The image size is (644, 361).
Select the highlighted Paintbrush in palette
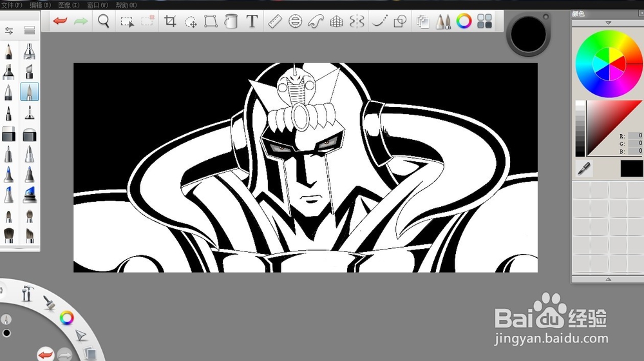click(x=30, y=92)
